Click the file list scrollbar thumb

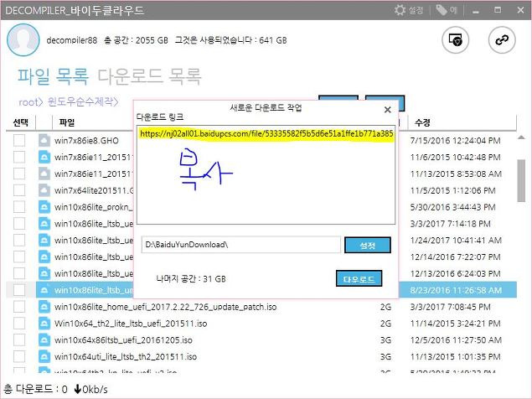(x=521, y=181)
